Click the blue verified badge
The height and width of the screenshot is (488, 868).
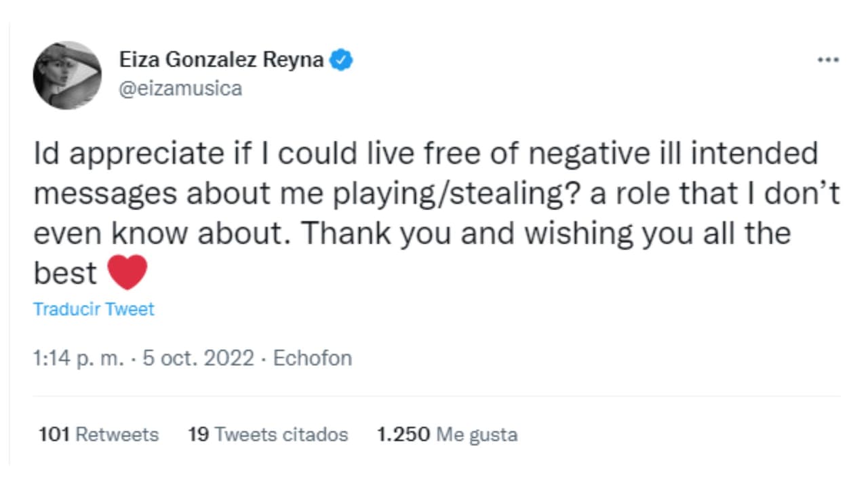point(341,60)
